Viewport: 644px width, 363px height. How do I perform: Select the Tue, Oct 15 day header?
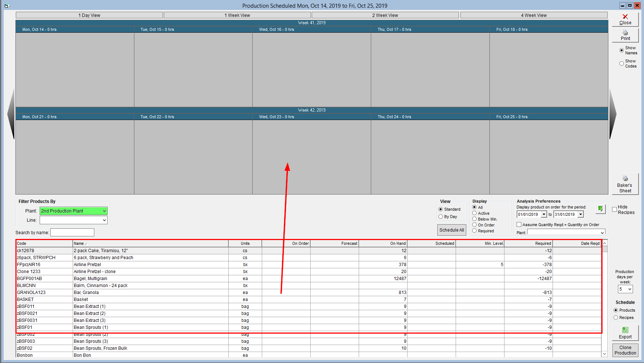click(x=193, y=29)
